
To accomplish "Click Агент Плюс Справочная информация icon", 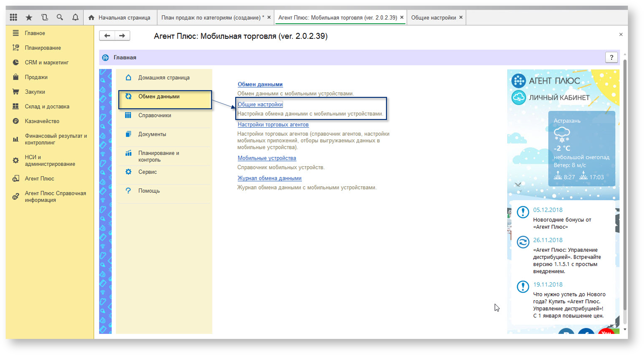I will [16, 196].
